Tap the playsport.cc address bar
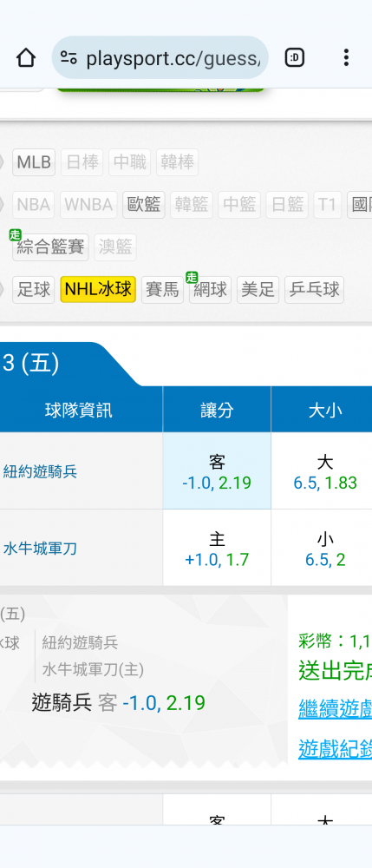 160,57
